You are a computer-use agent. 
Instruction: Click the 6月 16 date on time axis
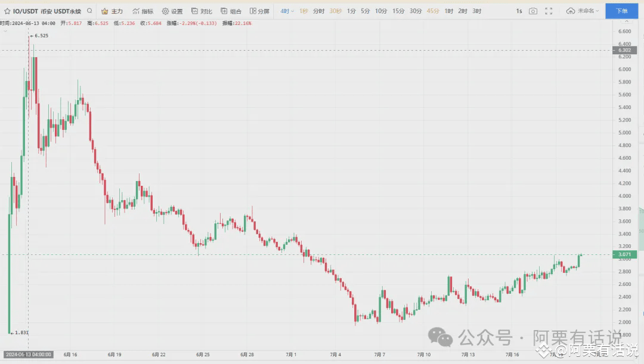70,354
